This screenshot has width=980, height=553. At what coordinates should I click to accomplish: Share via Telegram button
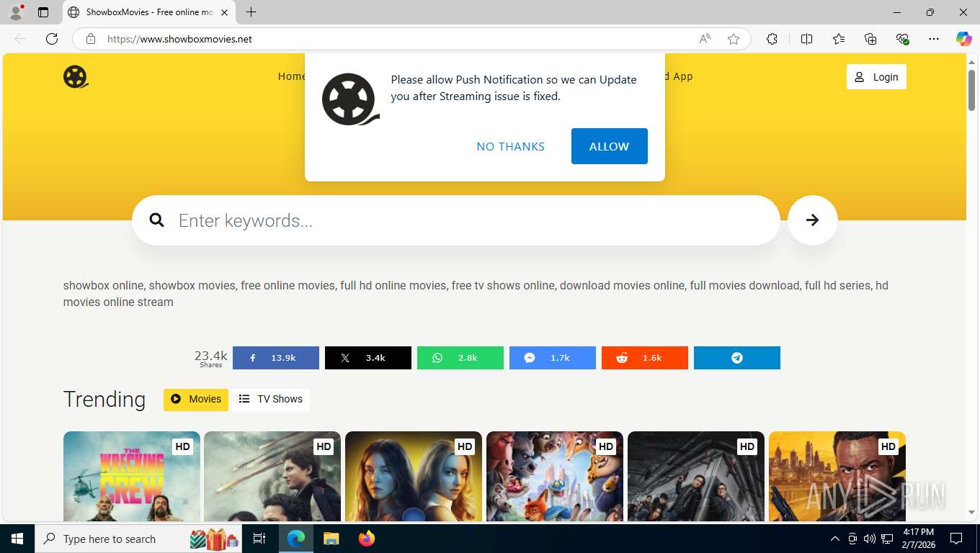[736, 358]
